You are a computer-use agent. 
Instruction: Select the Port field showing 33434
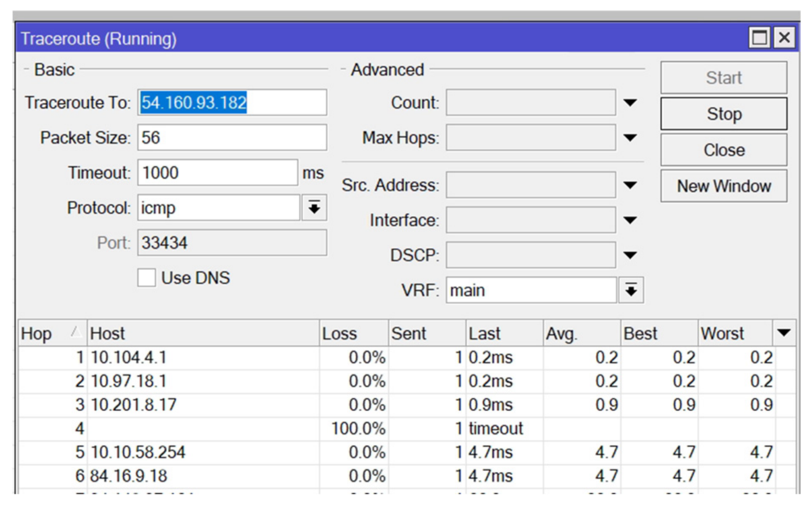(x=232, y=243)
